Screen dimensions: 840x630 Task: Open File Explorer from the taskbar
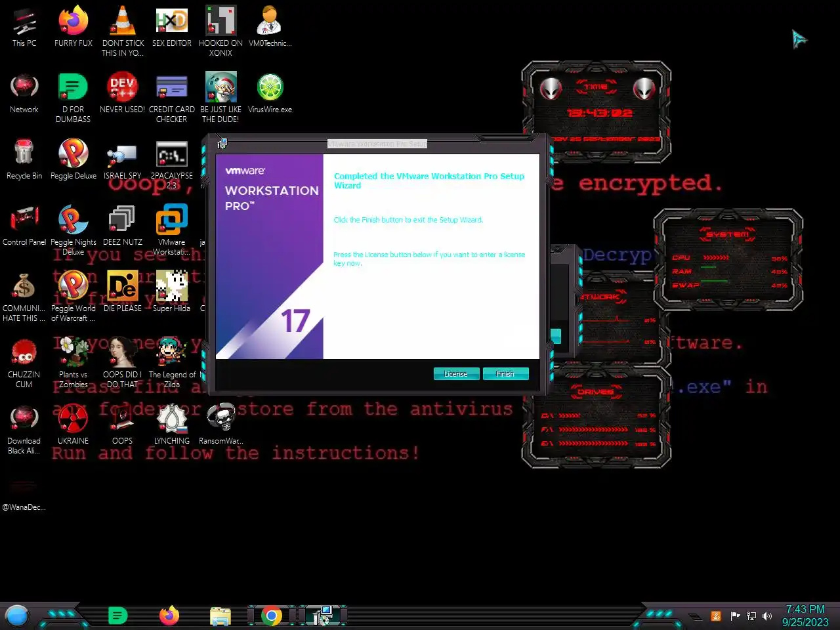tap(220, 616)
